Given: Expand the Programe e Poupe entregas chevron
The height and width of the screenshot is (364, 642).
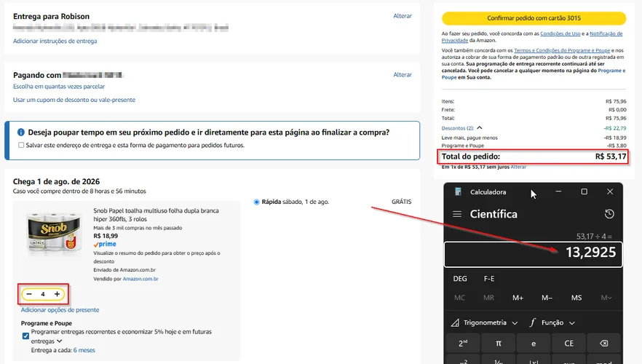Looking at the screenshot, I should coord(60,341).
